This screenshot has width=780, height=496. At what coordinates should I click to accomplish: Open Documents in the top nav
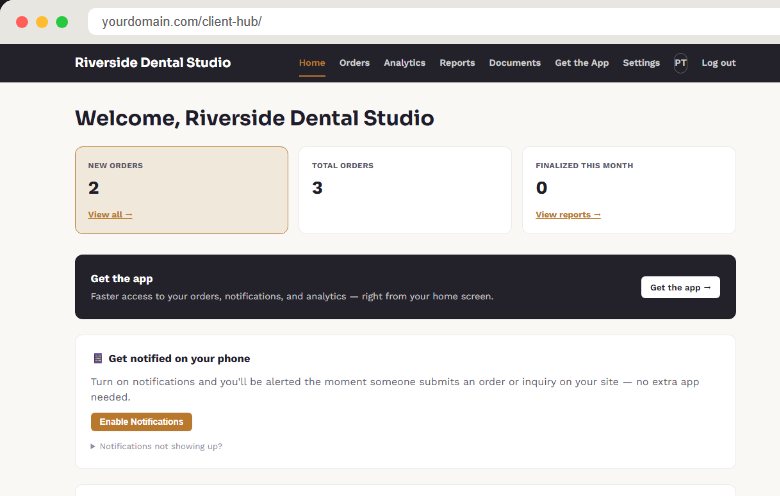(515, 63)
